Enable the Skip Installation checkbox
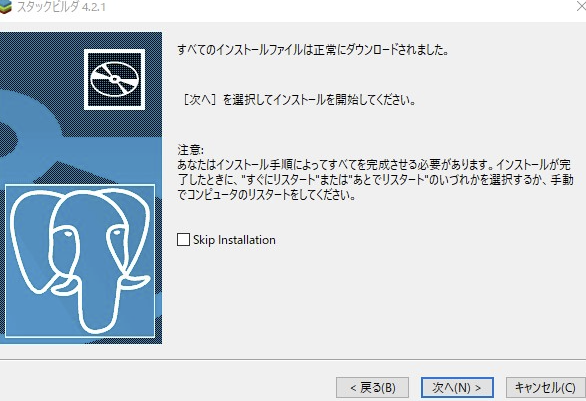The width and height of the screenshot is (586, 401). point(183,240)
